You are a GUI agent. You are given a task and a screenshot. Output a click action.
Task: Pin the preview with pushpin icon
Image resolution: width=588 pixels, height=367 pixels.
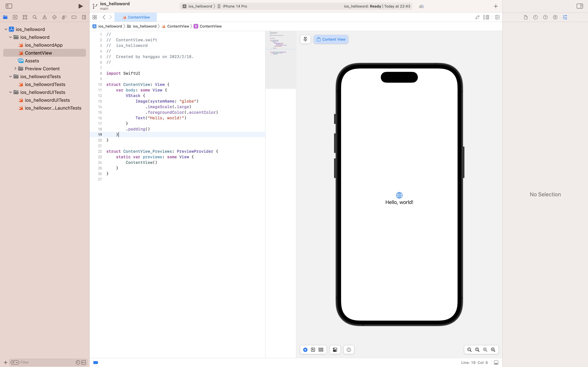tap(305, 39)
